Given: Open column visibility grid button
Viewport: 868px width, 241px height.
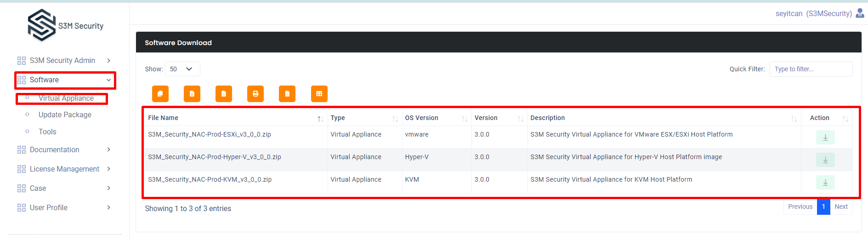Looking at the screenshot, I should [319, 94].
